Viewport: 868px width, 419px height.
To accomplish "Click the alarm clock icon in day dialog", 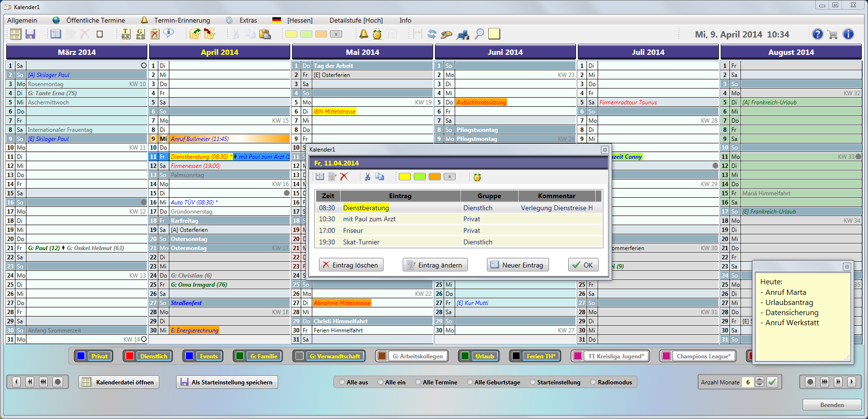I will point(477,177).
